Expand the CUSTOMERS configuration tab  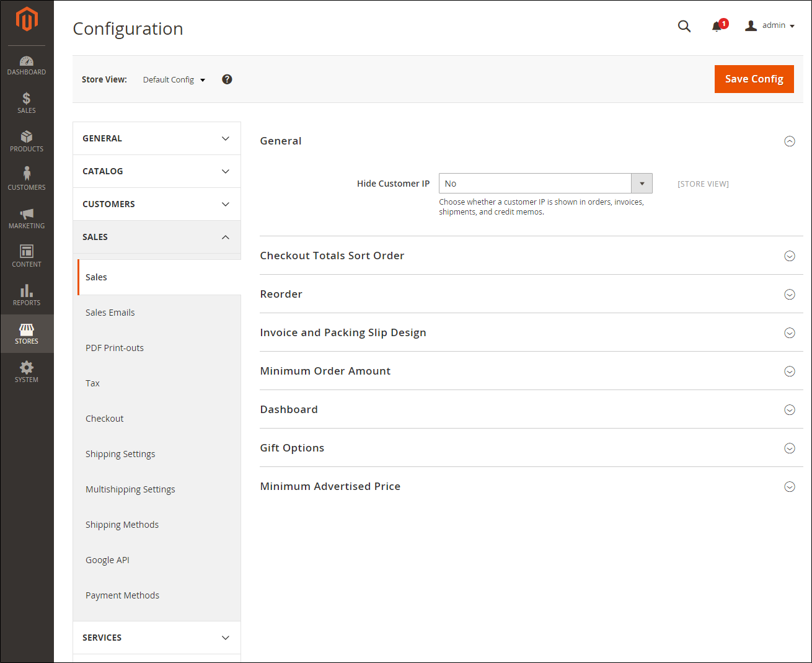[157, 204]
